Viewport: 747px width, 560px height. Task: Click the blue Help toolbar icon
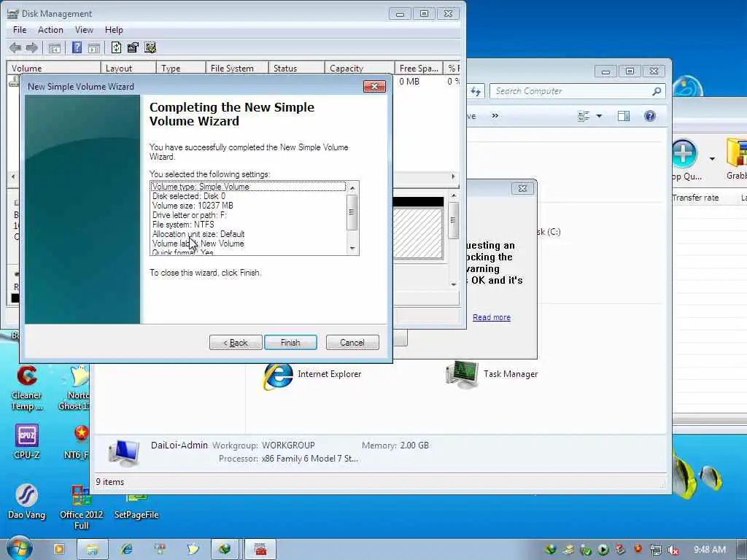click(77, 47)
